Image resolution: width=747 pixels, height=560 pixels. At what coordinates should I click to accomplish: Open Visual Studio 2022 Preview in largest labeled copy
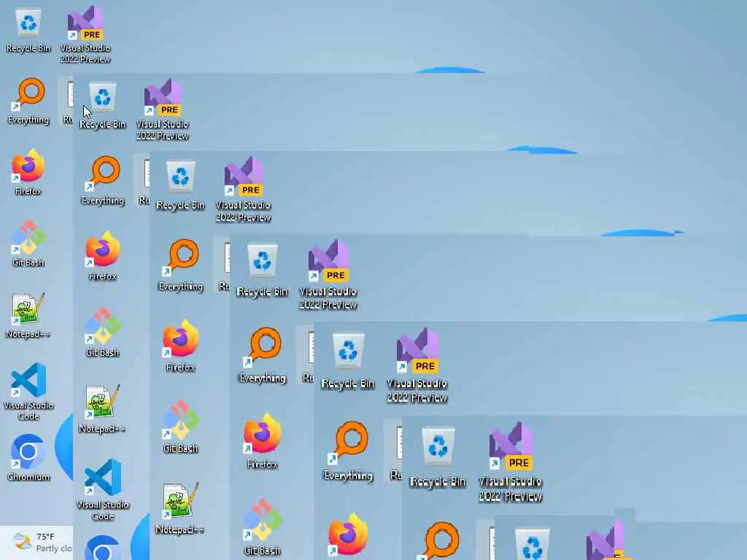pyautogui.click(x=510, y=462)
